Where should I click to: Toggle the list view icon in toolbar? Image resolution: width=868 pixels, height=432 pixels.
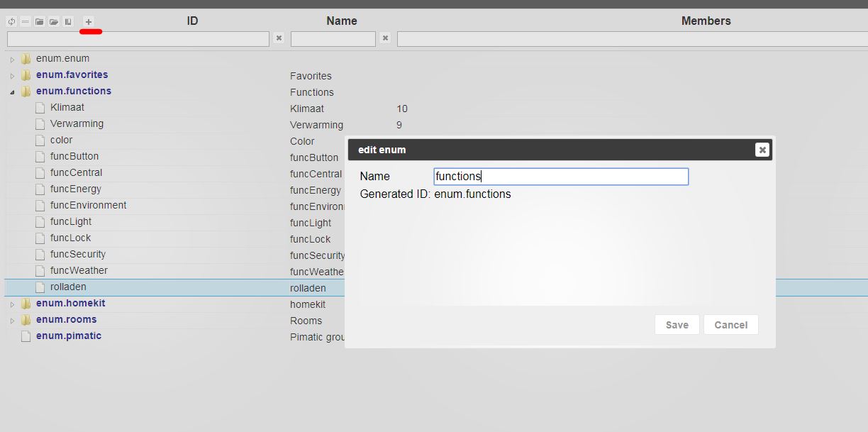pyautogui.click(x=26, y=22)
